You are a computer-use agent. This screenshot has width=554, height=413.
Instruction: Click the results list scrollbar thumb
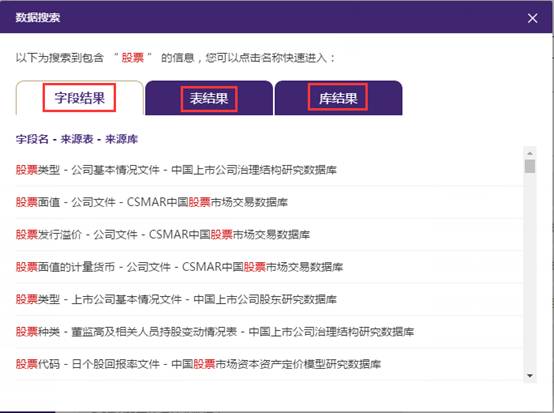530,166
